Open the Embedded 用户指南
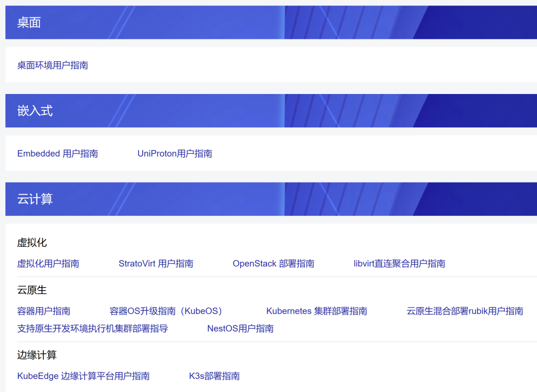The image size is (537, 392). coord(58,154)
